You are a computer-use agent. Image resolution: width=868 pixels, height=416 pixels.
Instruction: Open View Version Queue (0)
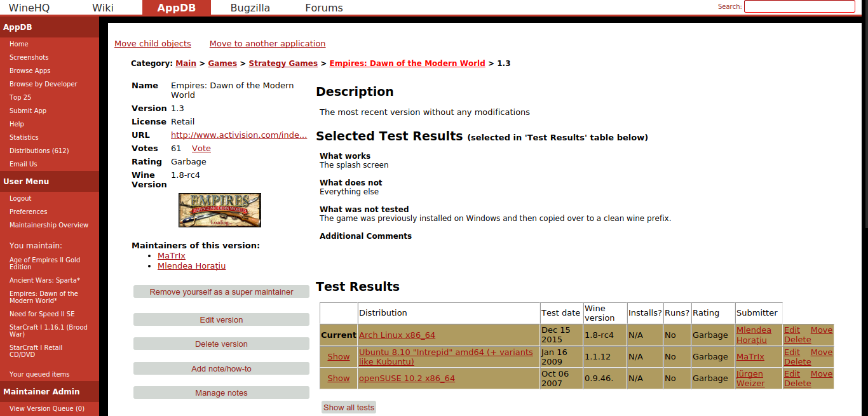pos(47,408)
